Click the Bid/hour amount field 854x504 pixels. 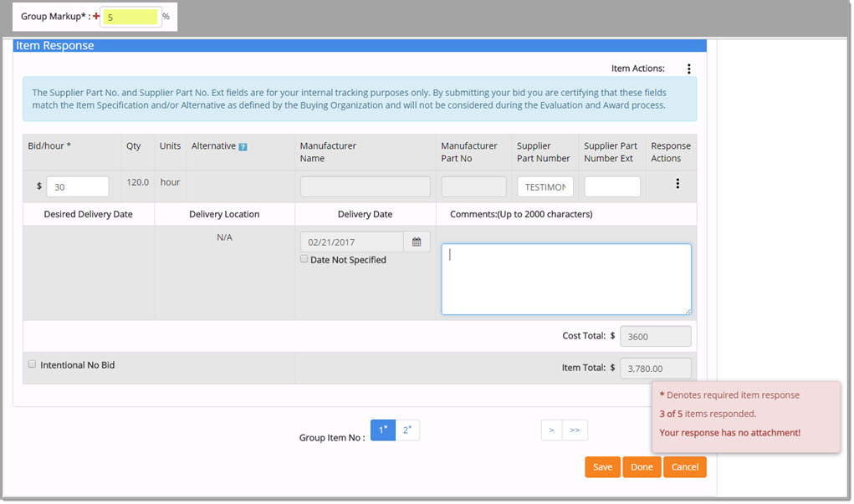(x=77, y=187)
